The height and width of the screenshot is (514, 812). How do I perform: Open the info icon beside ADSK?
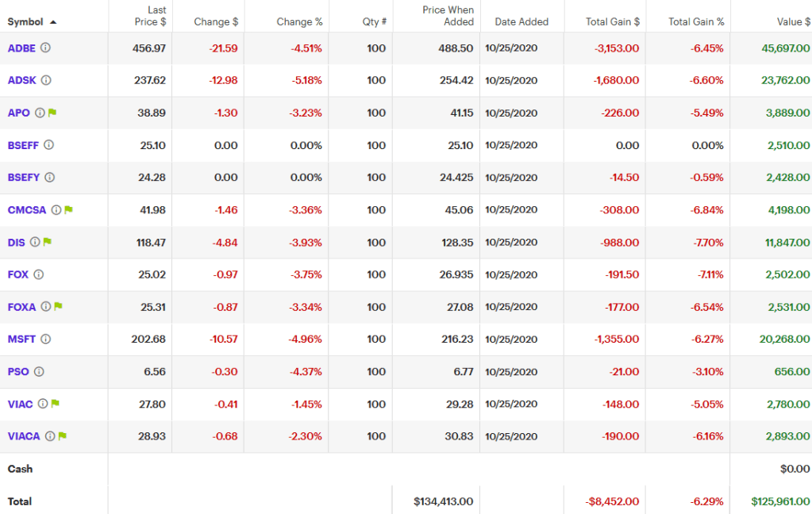point(46,80)
